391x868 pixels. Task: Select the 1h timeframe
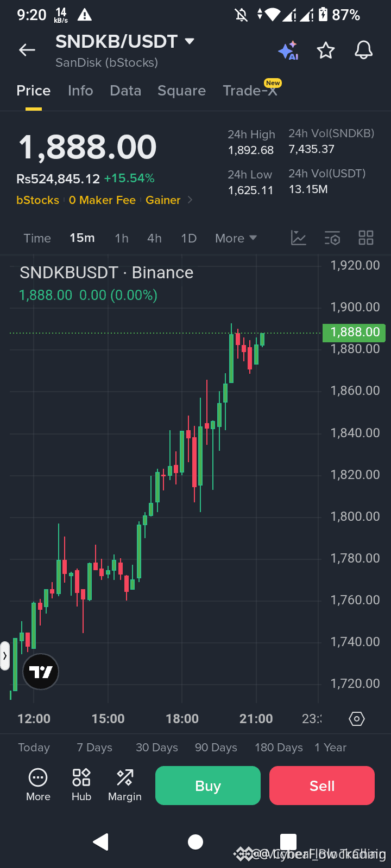click(x=122, y=238)
